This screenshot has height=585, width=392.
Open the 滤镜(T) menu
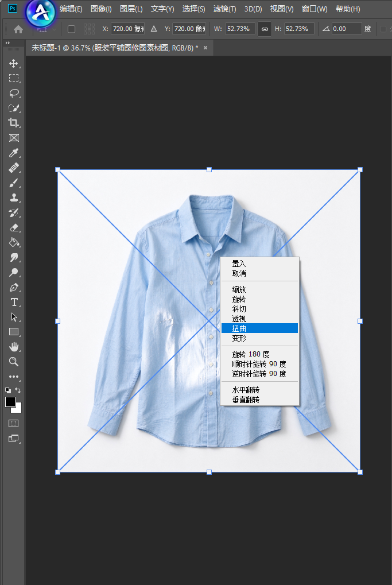point(224,9)
